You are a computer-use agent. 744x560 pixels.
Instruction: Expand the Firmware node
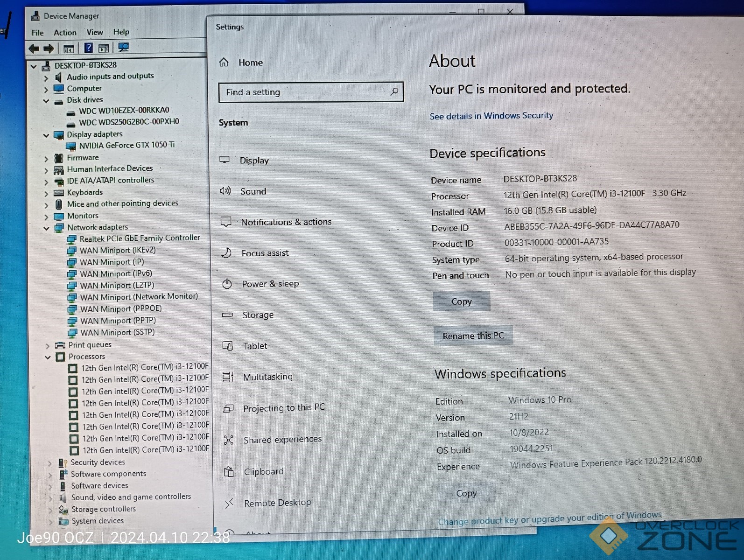click(x=46, y=159)
